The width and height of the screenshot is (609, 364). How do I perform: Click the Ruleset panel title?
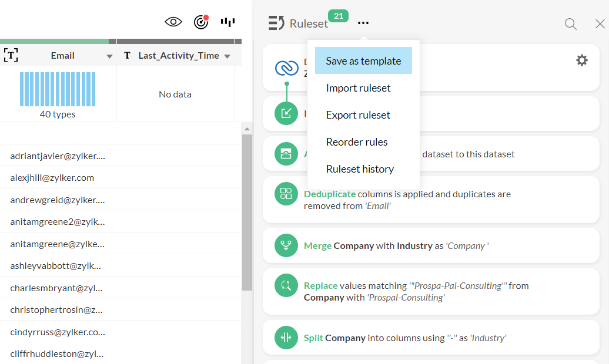tap(309, 23)
